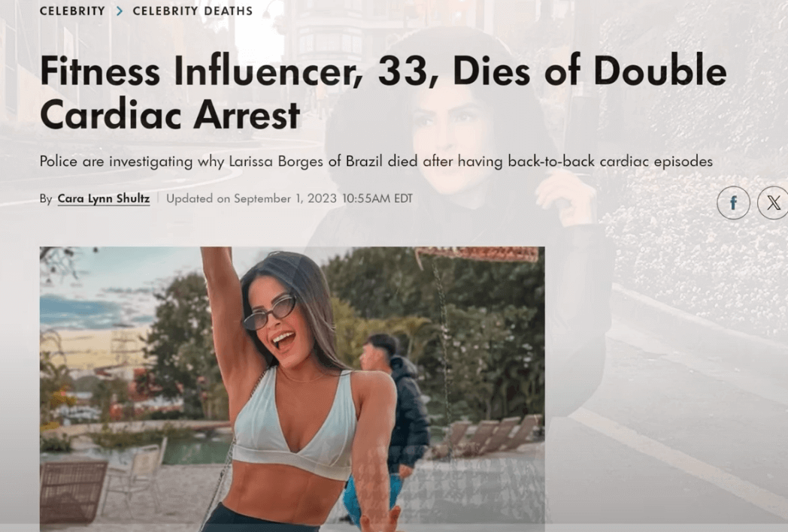Open the CELEBRITY breadcrumb section
This screenshot has width=788, height=532.
coord(72,11)
